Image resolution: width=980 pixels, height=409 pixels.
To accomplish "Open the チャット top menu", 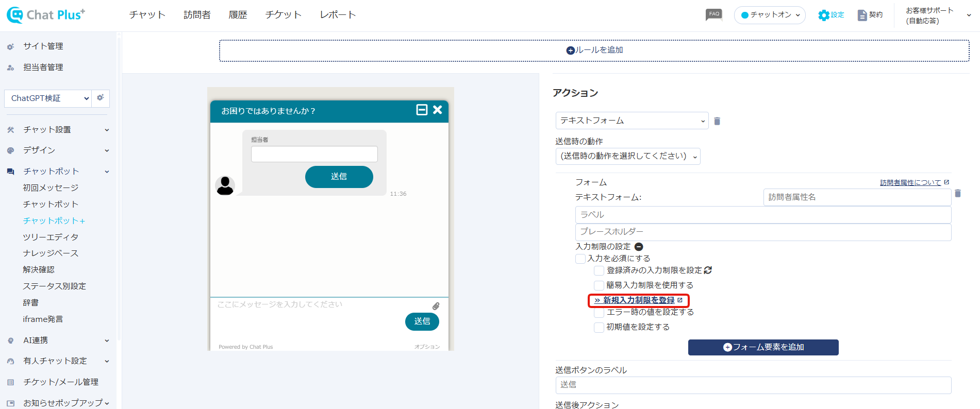I will point(147,15).
